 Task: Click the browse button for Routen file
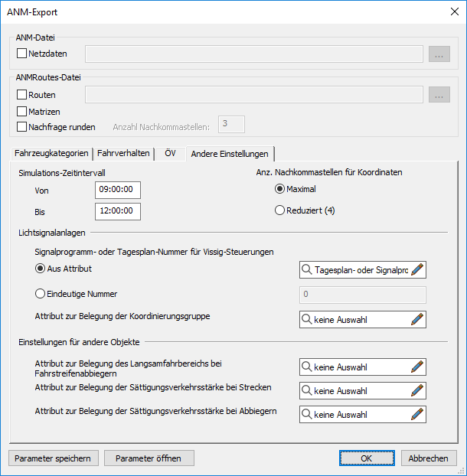click(x=439, y=95)
